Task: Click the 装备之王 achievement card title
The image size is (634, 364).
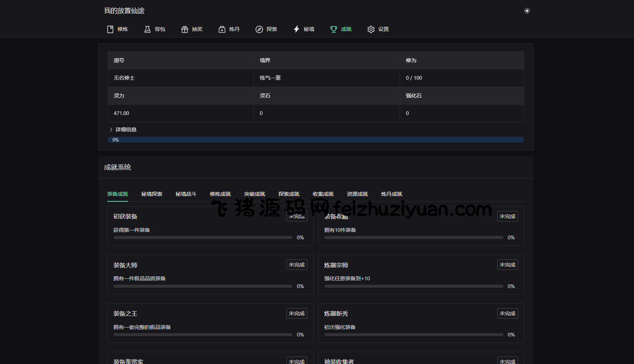Action: [x=125, y=314]
